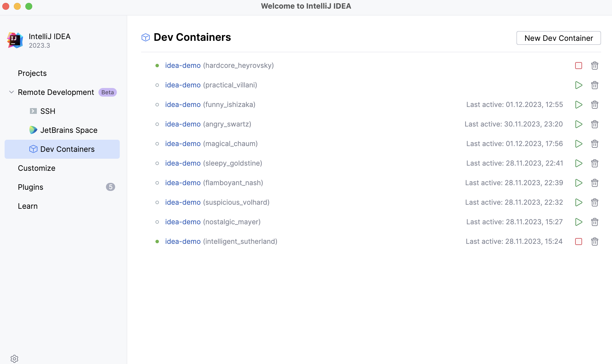Click 'Last active: 28.11.2023, 22:39' text
Viewport: 612px width, 364px height.
click(x=514, y=183)
